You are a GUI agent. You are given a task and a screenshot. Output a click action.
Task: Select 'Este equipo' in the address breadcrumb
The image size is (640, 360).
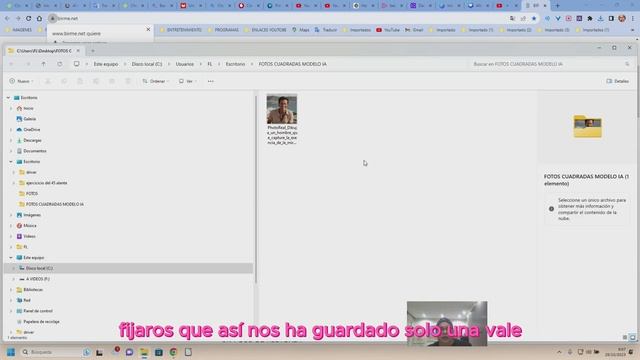point(106,64)
